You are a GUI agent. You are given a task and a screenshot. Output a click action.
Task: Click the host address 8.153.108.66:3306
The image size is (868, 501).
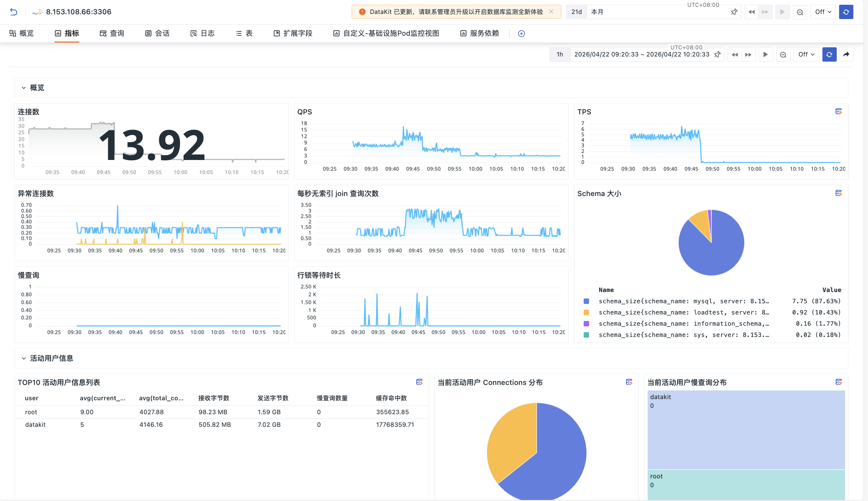79,12
